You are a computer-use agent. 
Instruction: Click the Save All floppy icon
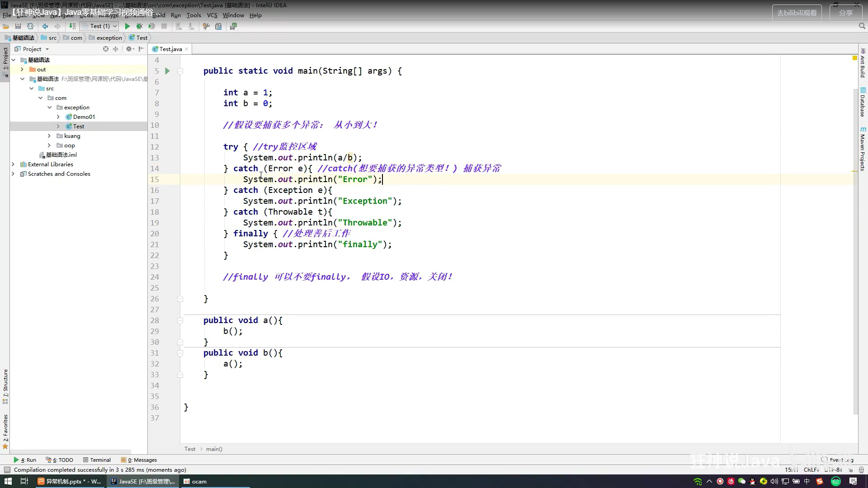pyautogui.click(x=18, y=26)
